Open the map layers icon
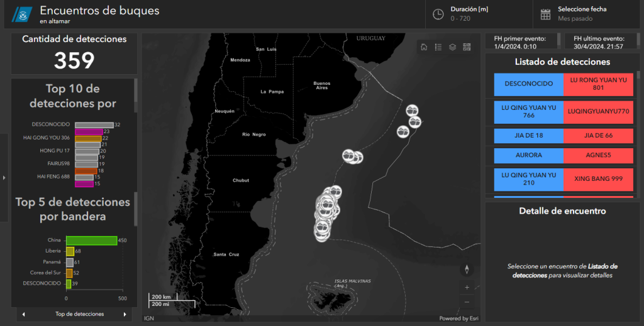Viewport: 644px width, 326px height. tap(452, 47)
